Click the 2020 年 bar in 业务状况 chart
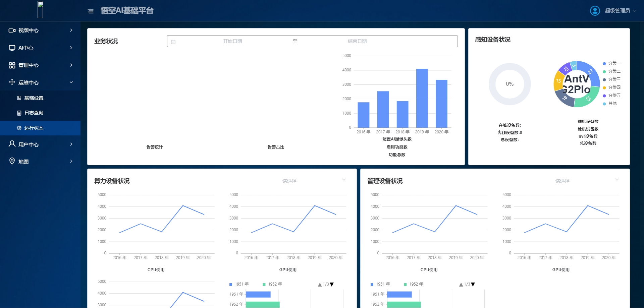 [x=441, y=104]
